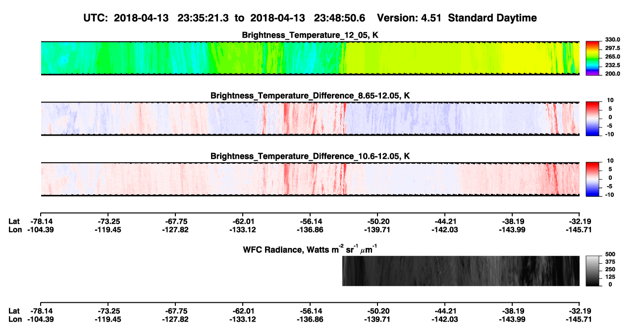
Task: Click the 250 tick on WFC colorbar
Action: (x=610, y=269)
